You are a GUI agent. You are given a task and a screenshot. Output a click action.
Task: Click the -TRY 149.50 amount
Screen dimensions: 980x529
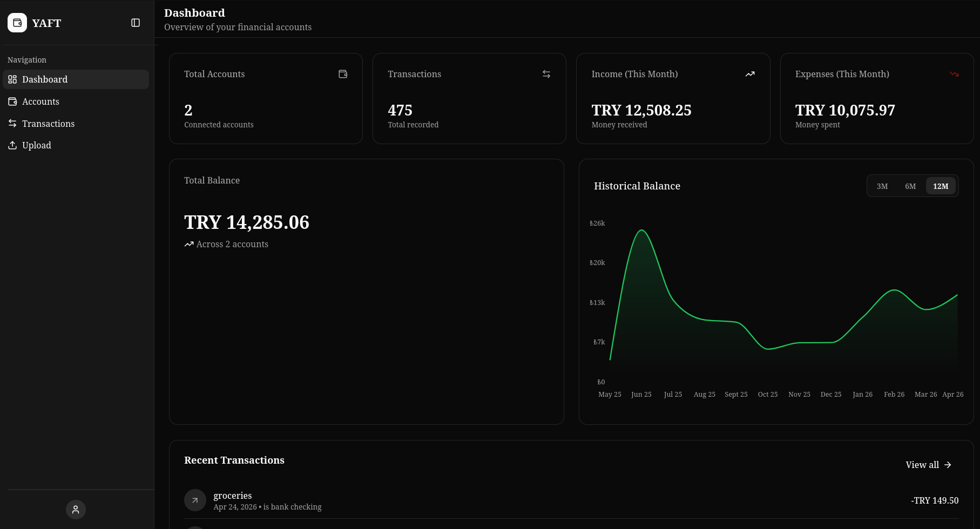point(935,500)
